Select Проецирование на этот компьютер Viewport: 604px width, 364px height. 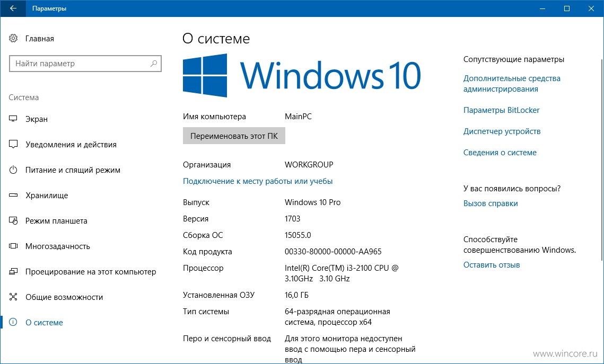click(x=91, y=272)
